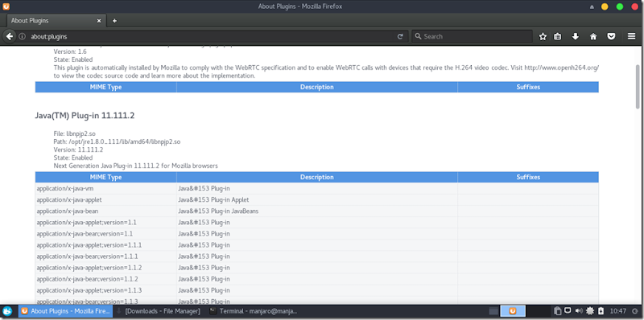
Task: Click the 10:47 clock in panel
Action: pos(618,311)
